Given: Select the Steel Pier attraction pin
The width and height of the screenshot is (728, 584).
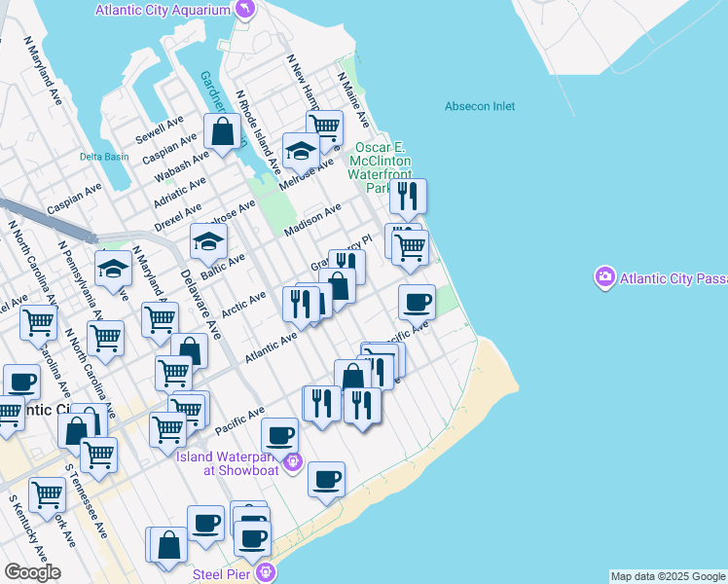Looking at the screenshot, I should [x=266, y=572].
